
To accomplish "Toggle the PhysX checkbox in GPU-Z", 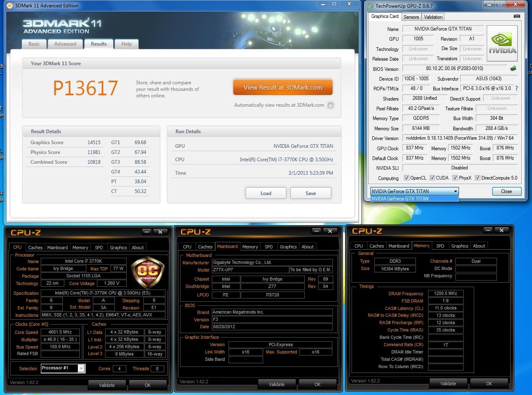I will (x=455, y=178).
